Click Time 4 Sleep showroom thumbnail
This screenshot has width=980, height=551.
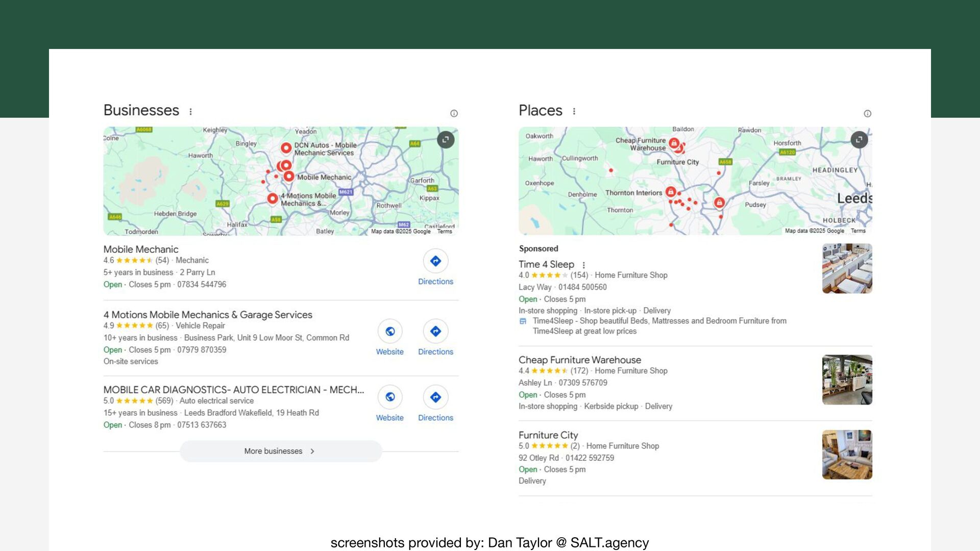tap(847, 268)
